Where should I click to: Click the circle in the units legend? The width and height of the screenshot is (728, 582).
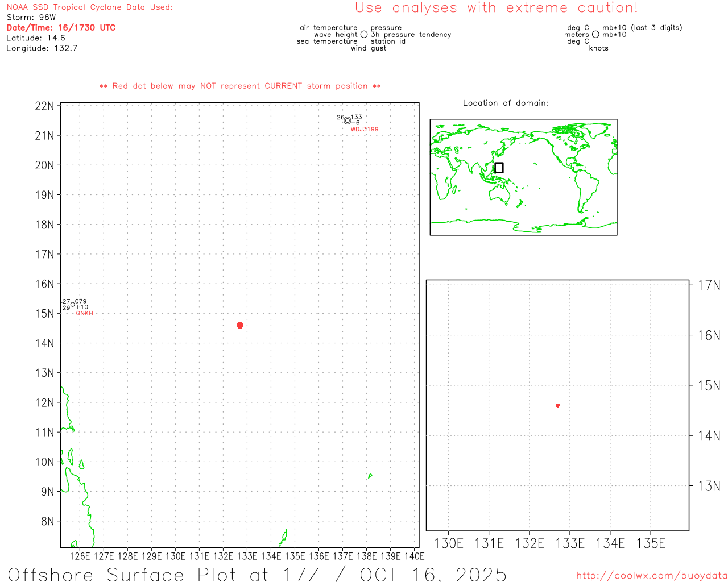(x=595, y=35)
